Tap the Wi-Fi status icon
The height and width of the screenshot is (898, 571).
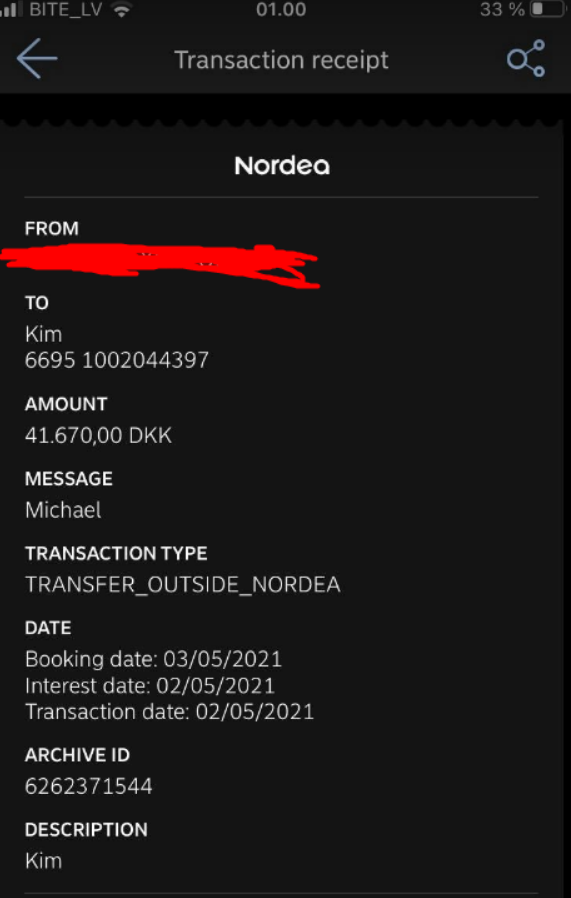(x=121, y=10)
